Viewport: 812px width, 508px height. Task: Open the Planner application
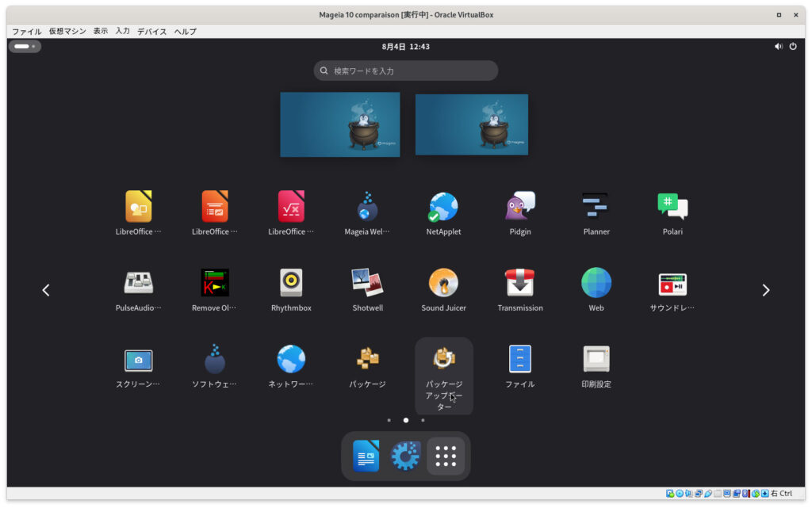pyautogui.click(x=596, y=207)
